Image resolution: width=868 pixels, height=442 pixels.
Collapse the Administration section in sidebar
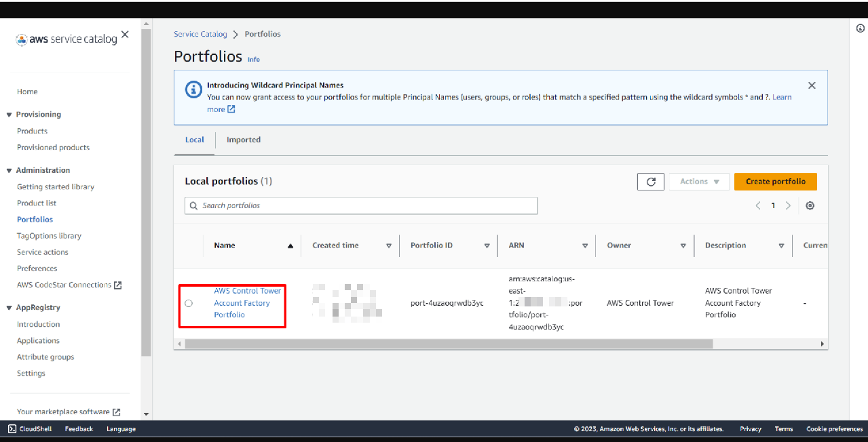pos(10,171)
